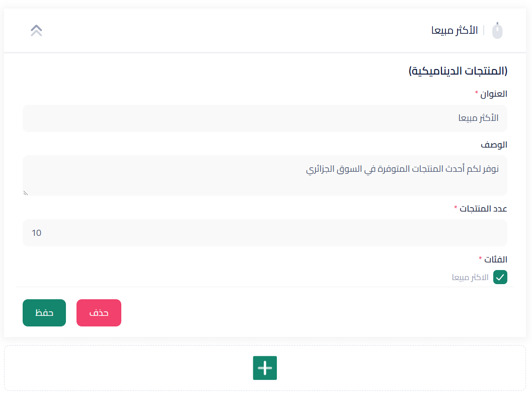Grab the description textarea resize handle

[26, 193]
